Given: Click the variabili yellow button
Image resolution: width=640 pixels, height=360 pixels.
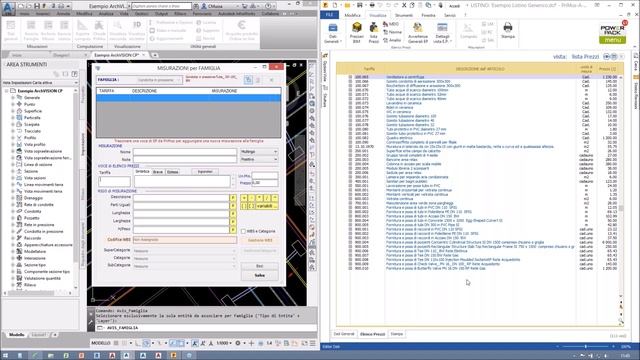Looking at the screenshot, I should pyautogui.click(x=267, y=206).
